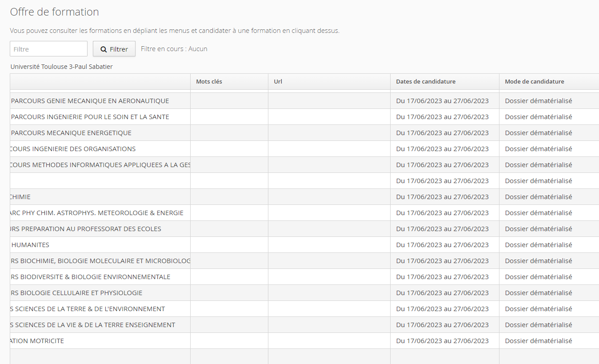This screenshot has height=364, width=599.
Task: Click the Url column header
Action: pyautogui.click(x=278, y=81)
